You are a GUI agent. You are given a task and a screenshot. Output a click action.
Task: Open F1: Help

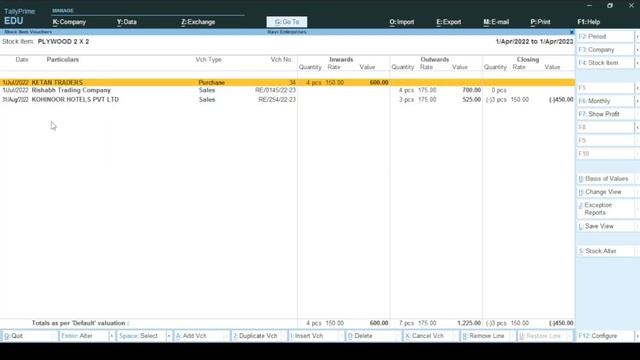coord(589,22)
